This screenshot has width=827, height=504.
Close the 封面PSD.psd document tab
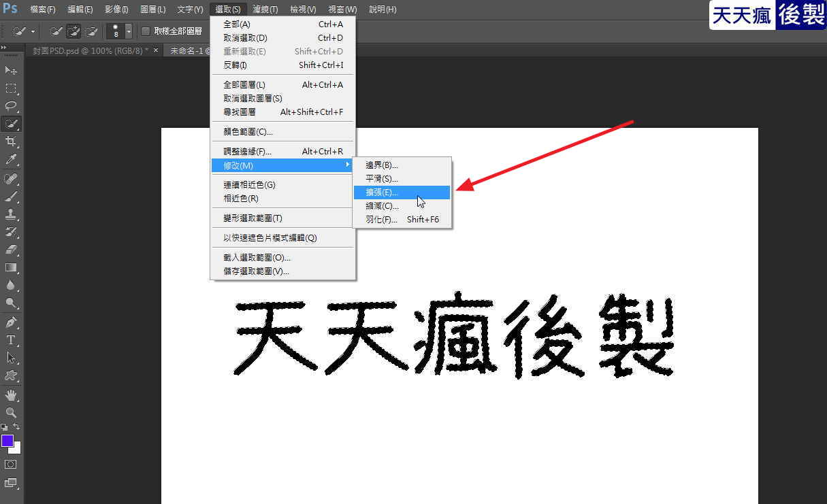pos(156,50)
